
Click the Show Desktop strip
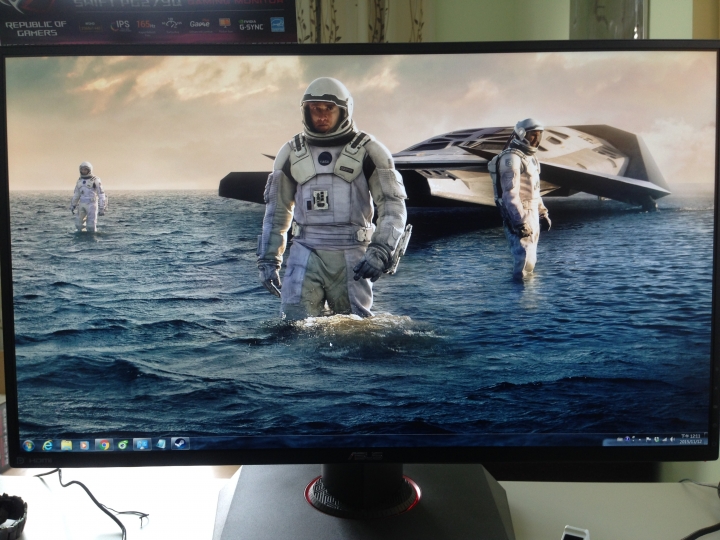point(706,439)
